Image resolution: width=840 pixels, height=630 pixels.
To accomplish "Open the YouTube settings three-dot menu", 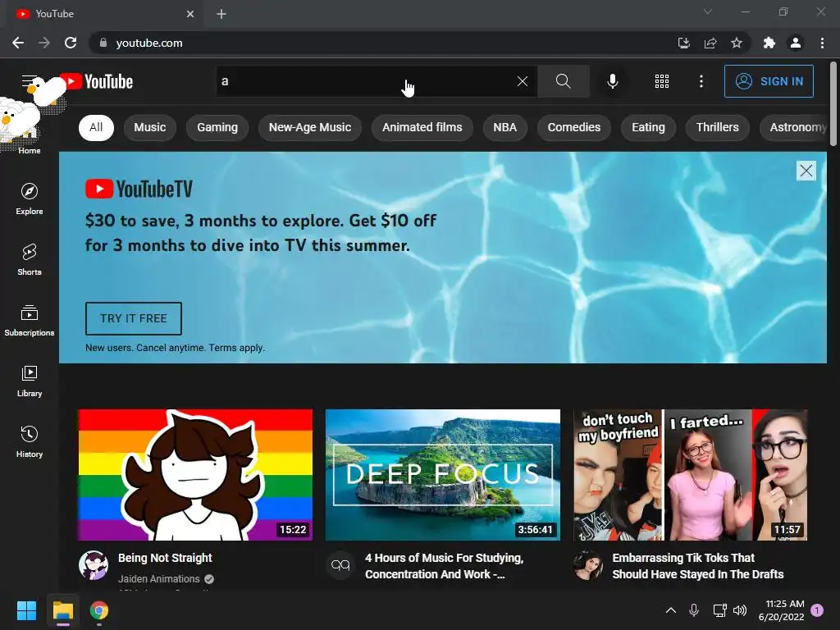I will coord(701,81).
